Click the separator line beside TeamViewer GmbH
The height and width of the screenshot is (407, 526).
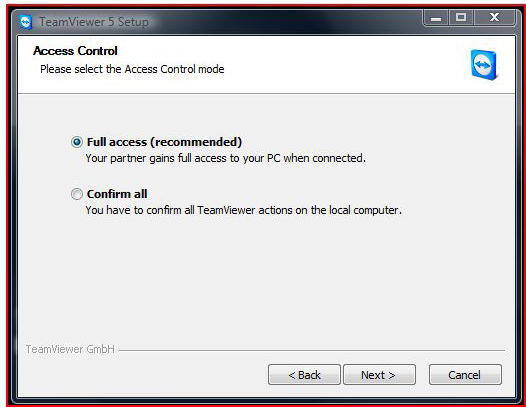pyautogui.click(x=312, y=351)
